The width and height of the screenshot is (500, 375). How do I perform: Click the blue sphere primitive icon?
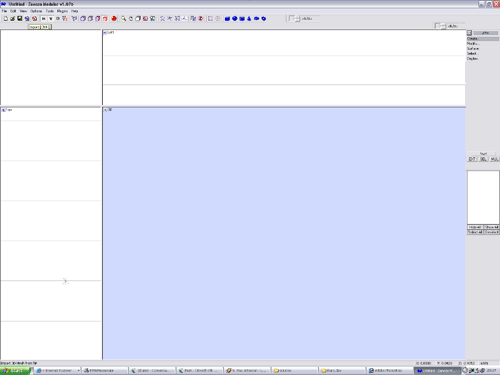coord(235,19)
